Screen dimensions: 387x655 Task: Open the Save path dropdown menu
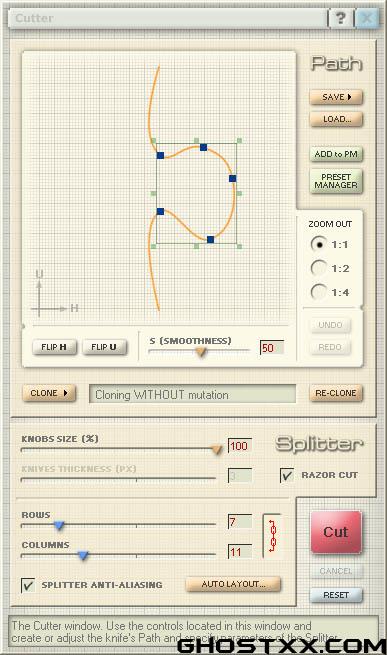point(336,97)
